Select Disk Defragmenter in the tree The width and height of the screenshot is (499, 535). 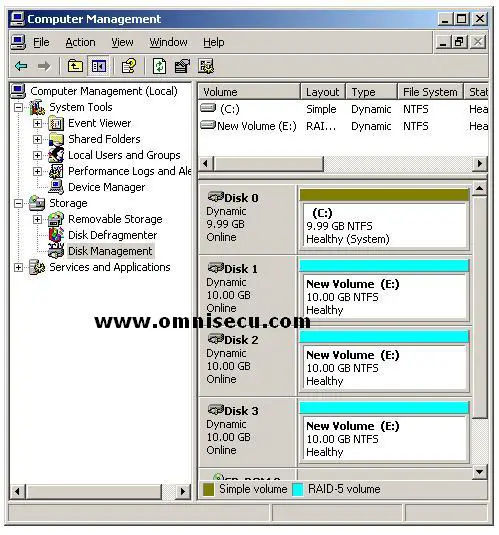(112, 235)
